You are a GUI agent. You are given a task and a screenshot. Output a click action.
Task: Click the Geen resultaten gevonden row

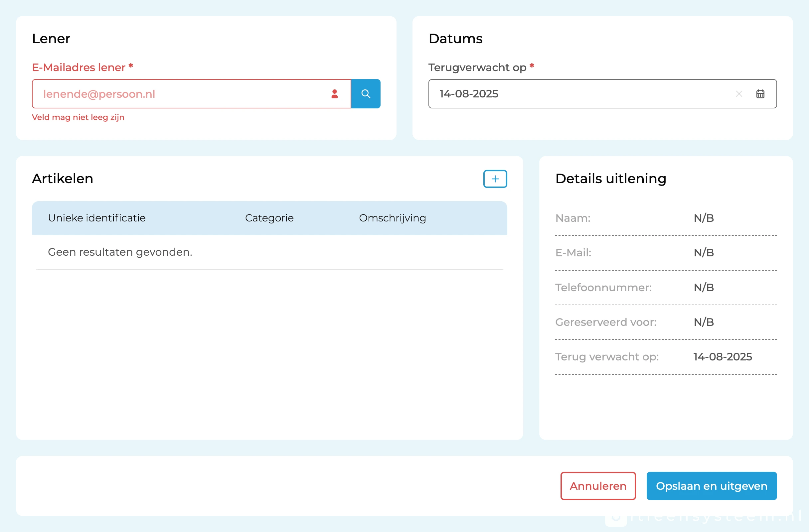coord(120,252)
